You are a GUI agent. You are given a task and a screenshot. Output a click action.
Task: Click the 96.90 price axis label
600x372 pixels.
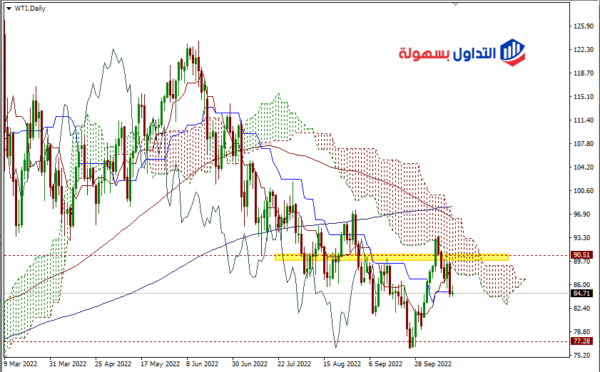582,214
